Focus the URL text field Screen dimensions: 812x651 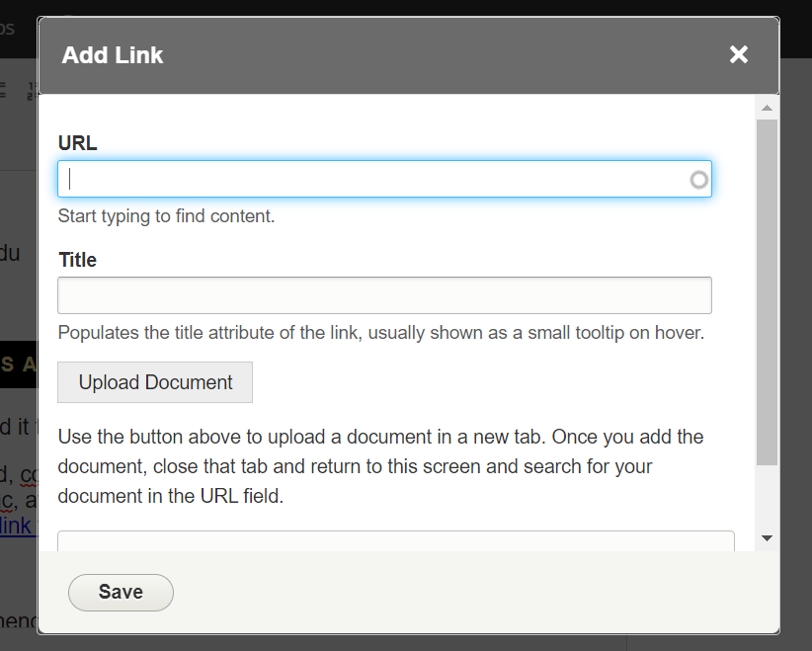pos(375,179)
